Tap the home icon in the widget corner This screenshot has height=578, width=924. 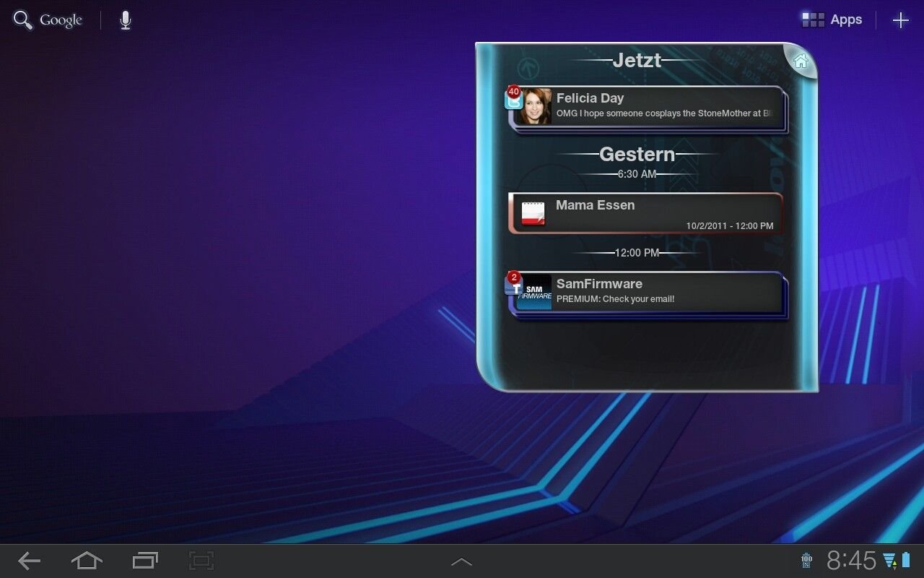pyautogui.click(x=800, y=61)
